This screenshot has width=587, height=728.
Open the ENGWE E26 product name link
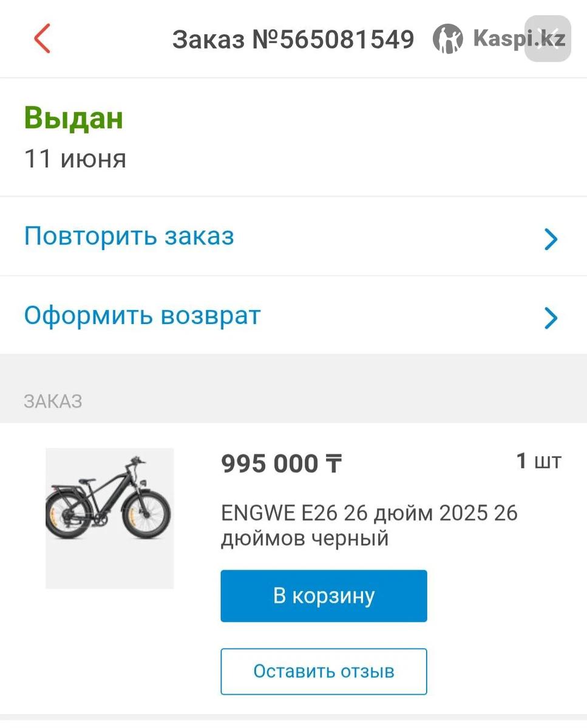(x=369, y=525)
